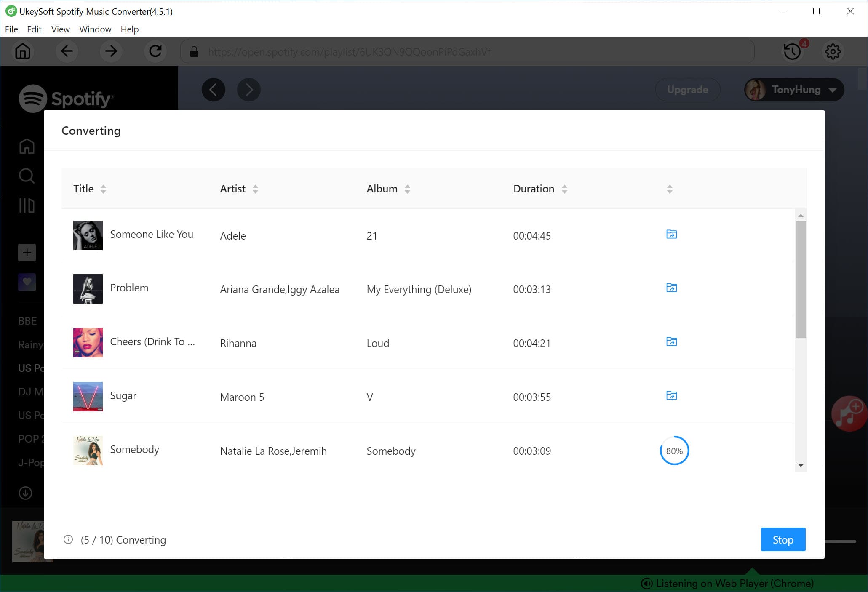Click the add playlist icon in sidebar

point(27,252)
